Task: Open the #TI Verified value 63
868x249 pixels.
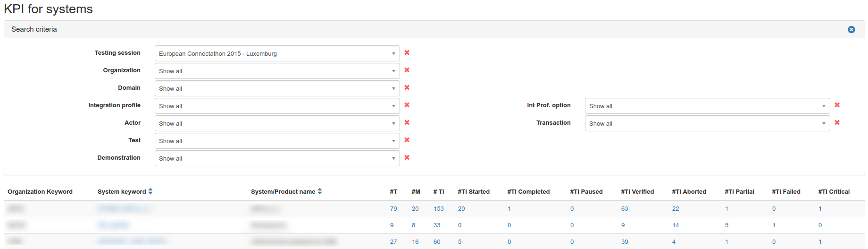Action: 625,208
